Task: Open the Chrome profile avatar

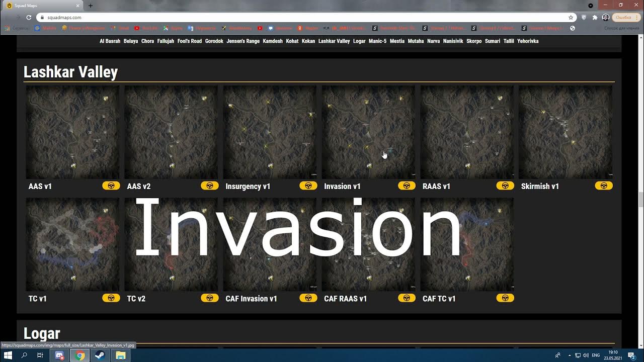Action: click(x=605, y=17)
